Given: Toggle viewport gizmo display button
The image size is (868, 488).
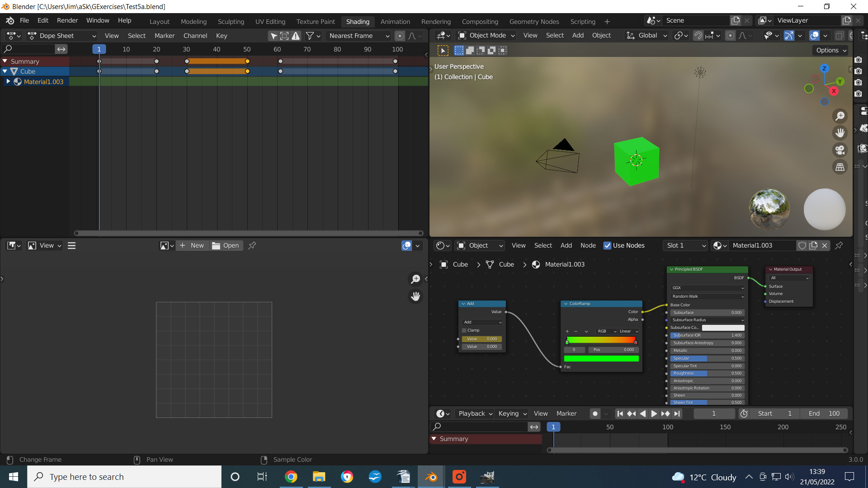Looking at the screenshot, I should point(789,35).
